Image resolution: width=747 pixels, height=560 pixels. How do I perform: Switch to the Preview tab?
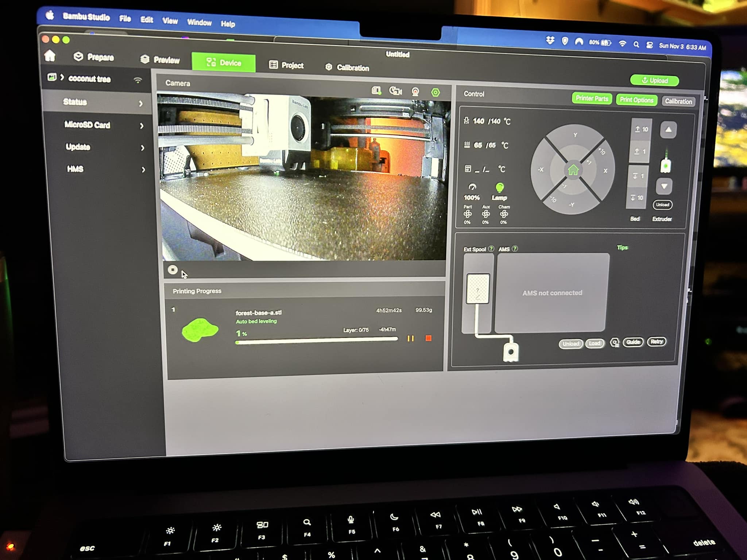point(160,59)
